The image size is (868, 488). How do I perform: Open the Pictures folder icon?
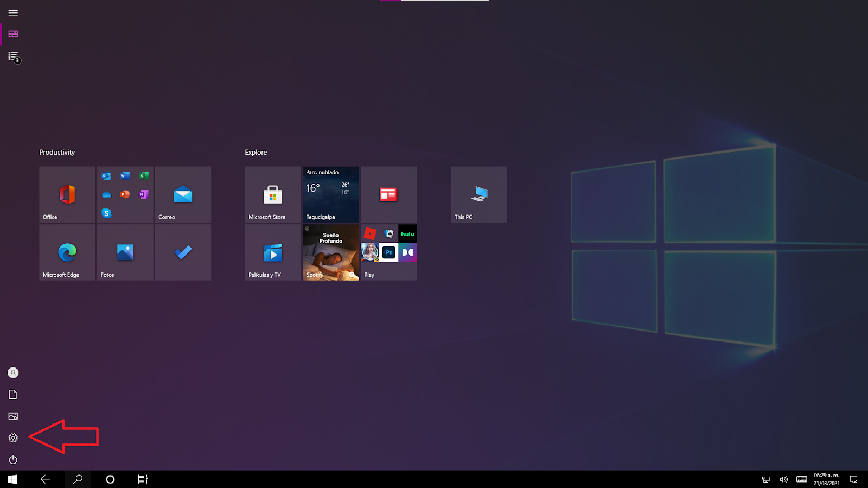pyautogui.click(x=13, y=416)
